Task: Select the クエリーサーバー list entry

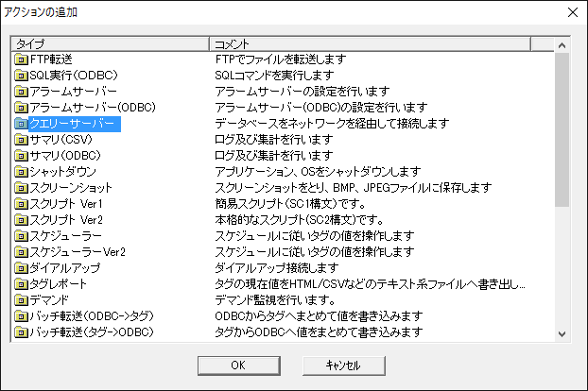Action: [73, 124]
